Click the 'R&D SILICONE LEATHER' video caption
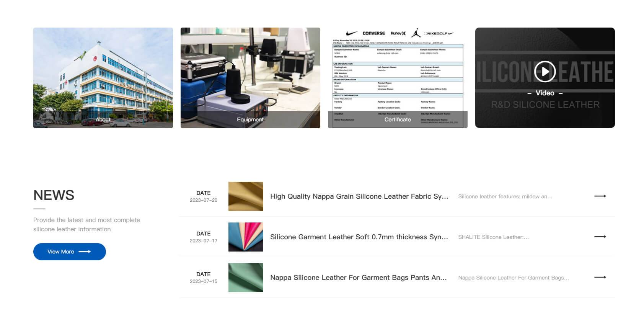This screenshot has width=644, height=317. tap(545, 105)
